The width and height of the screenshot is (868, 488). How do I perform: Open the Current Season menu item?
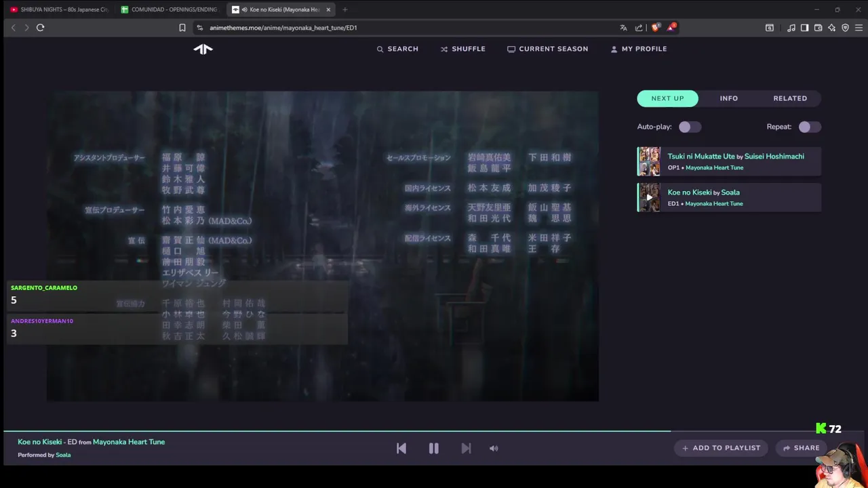(548, 49)
